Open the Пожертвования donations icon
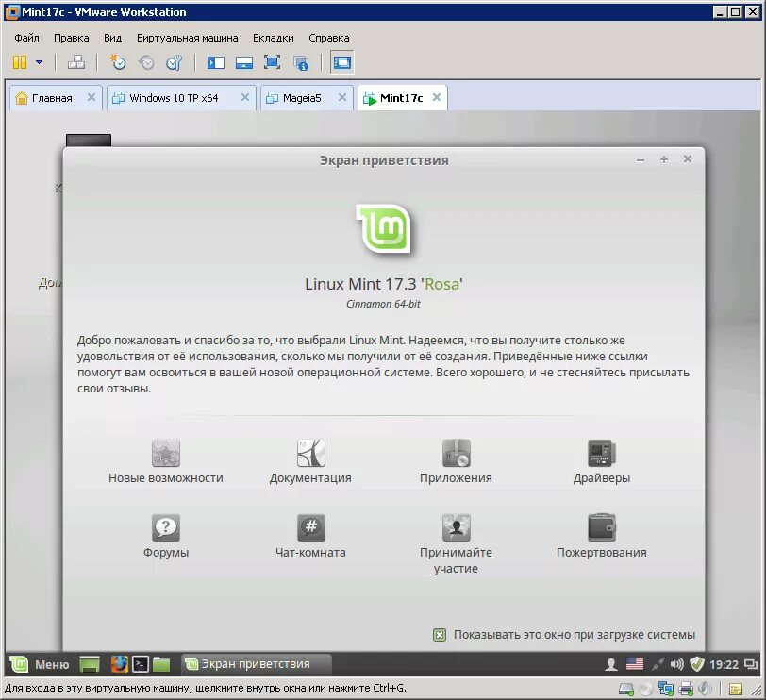 (x=601, y=537)
